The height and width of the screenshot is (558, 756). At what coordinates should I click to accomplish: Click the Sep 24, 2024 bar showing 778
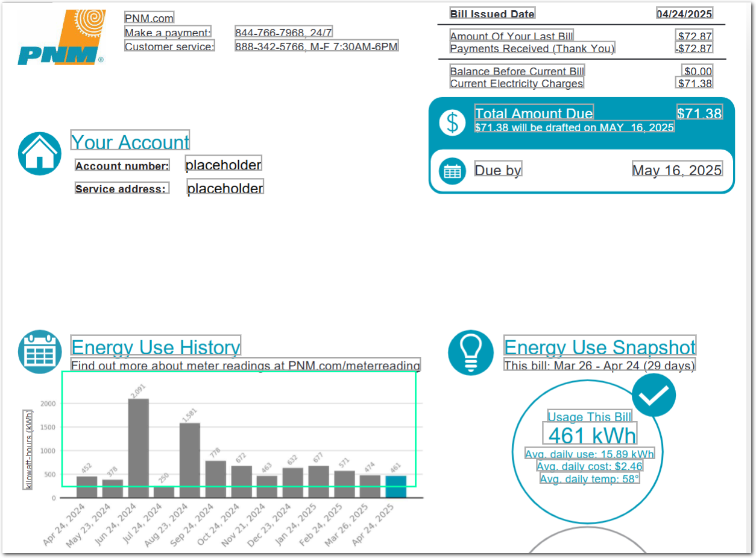(216, 479)
